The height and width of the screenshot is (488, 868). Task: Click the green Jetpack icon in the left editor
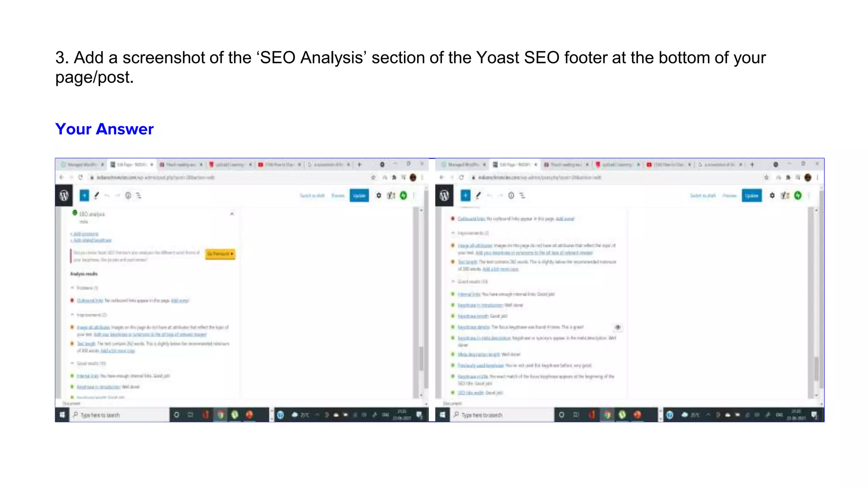[x=403, y=195]
